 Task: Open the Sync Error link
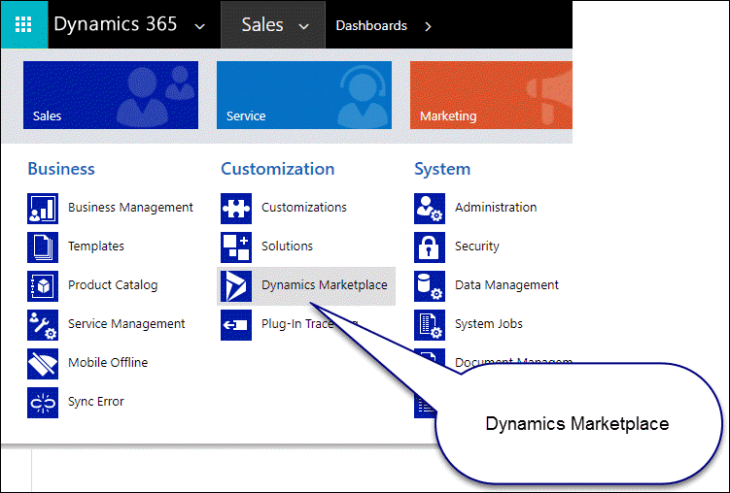[96, 401]
